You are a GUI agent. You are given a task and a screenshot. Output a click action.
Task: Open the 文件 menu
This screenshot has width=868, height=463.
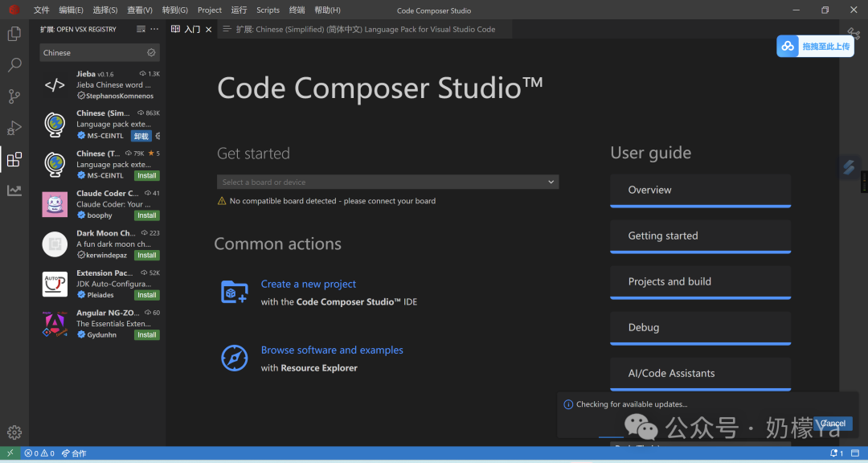(x=42, y=10)
